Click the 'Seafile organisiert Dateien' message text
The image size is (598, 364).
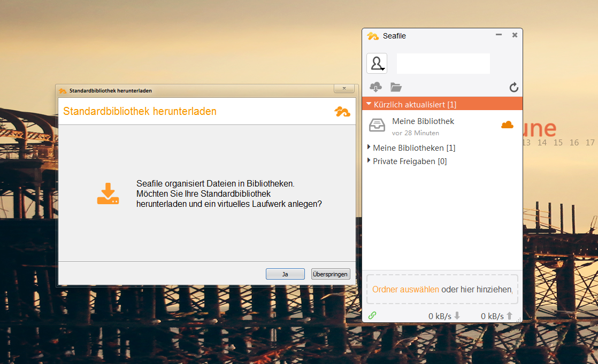pos(229,193)
